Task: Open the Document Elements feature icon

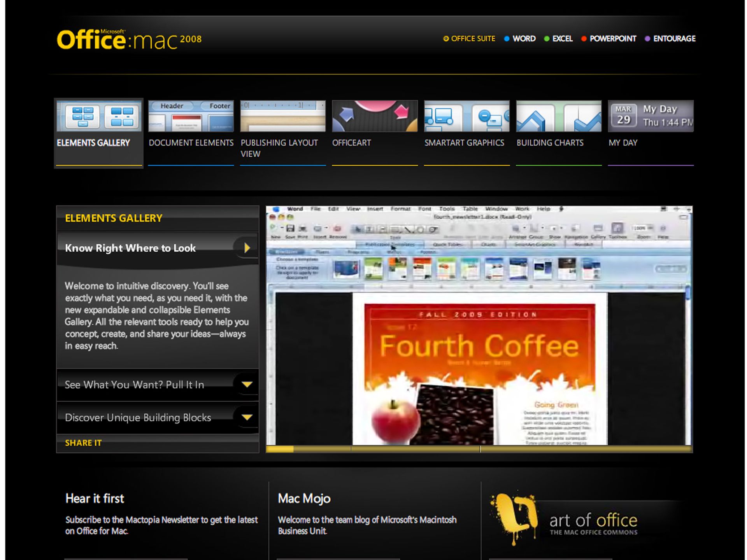Action: (191, 115)
